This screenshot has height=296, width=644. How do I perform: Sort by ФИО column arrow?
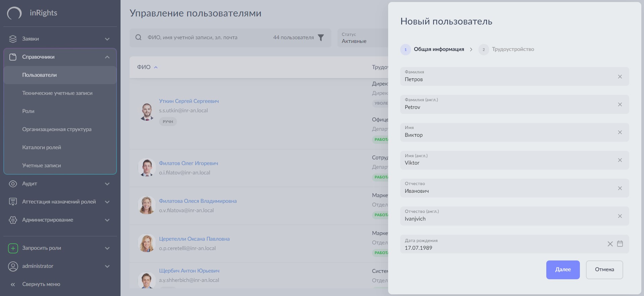(x=156, y=67)
